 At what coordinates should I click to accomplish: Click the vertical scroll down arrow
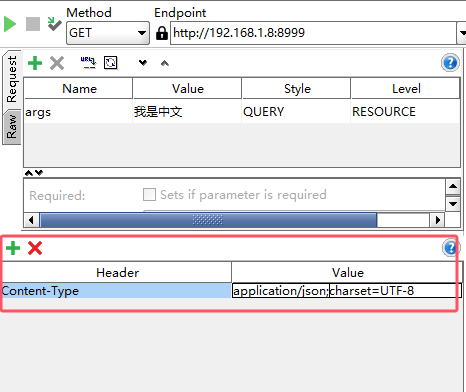coord(453,203)
